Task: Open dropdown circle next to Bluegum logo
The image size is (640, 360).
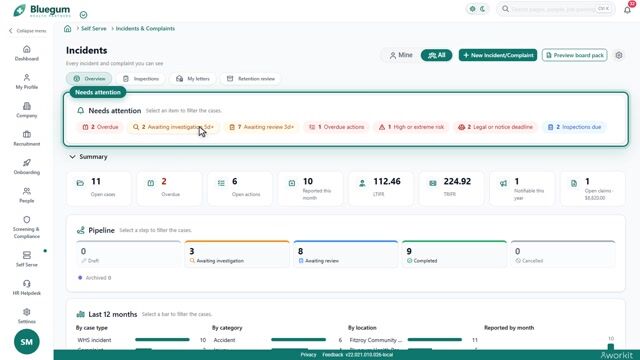Action: coord(83,15)
